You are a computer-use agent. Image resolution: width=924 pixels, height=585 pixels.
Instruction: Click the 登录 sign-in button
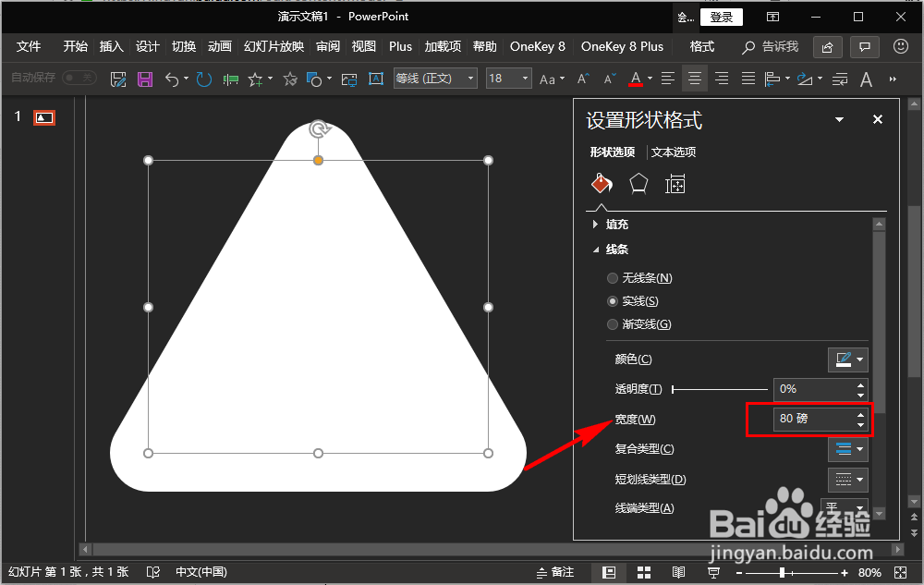click(x=722, y=17)
